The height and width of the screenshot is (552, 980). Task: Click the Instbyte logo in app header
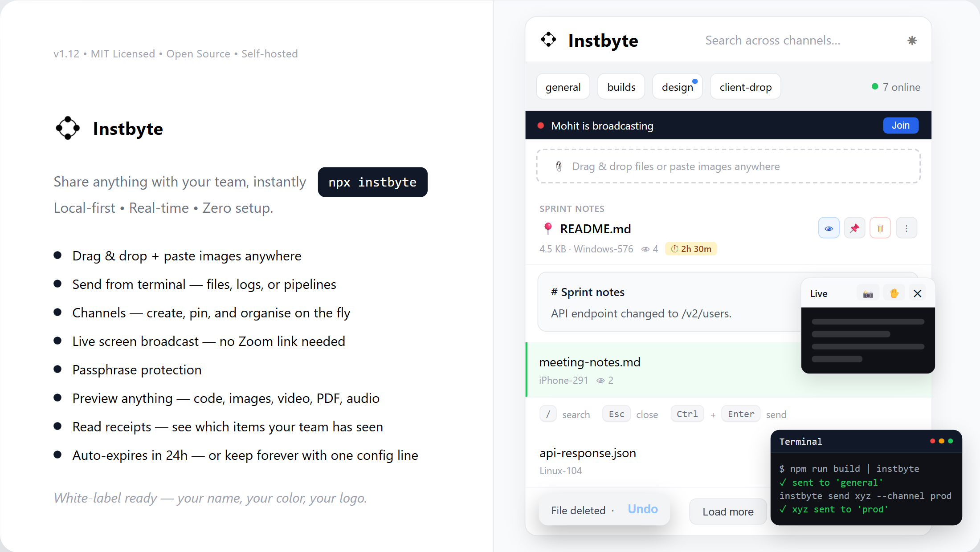(x=548, y=40)
